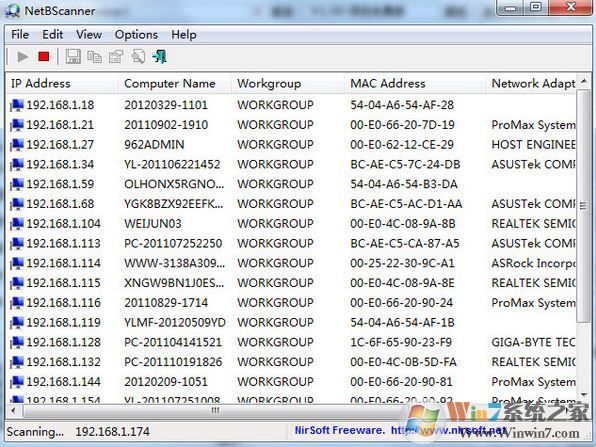The image size is (596, 447).
Task: Click the Find toolbar icon
Action: 138,57
